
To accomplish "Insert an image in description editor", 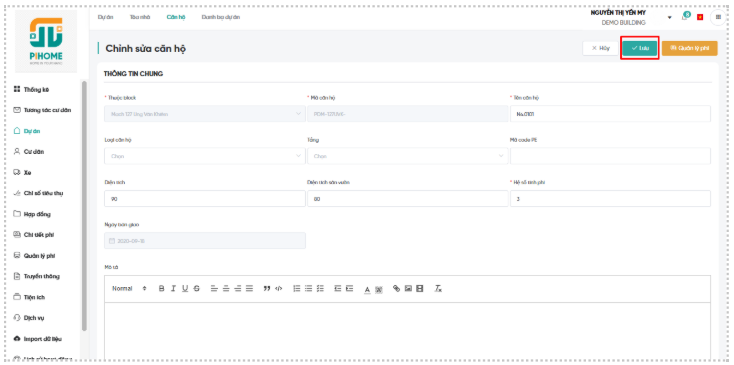I will 408,289.
